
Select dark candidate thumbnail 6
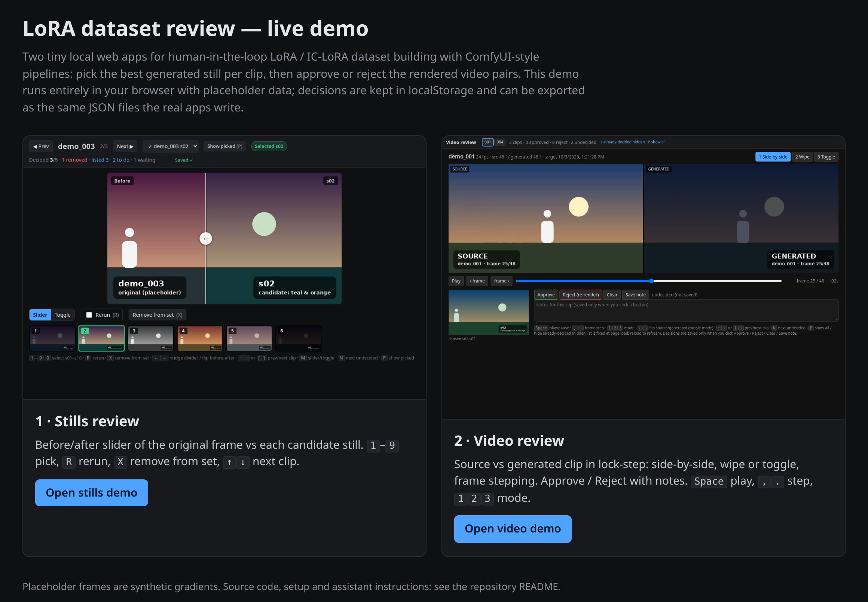click(299, 338)
